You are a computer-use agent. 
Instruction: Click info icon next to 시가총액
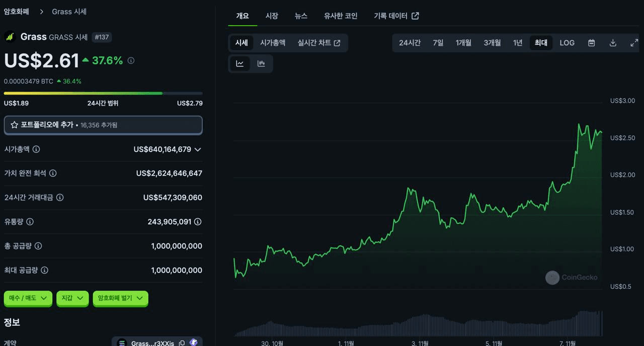[x=36, y=149]
